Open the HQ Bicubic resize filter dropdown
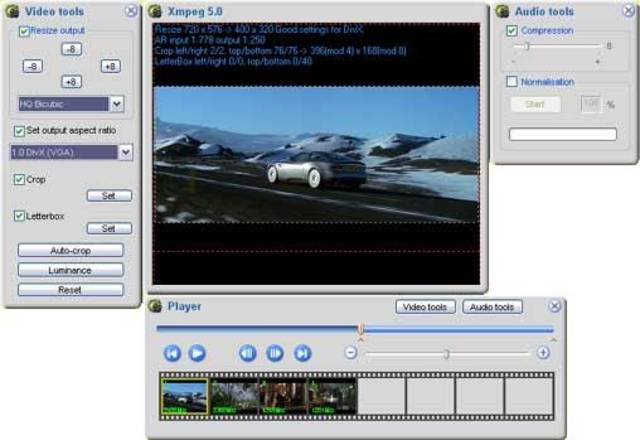Viewport: 640px width, 440px height. pos(117,104)
